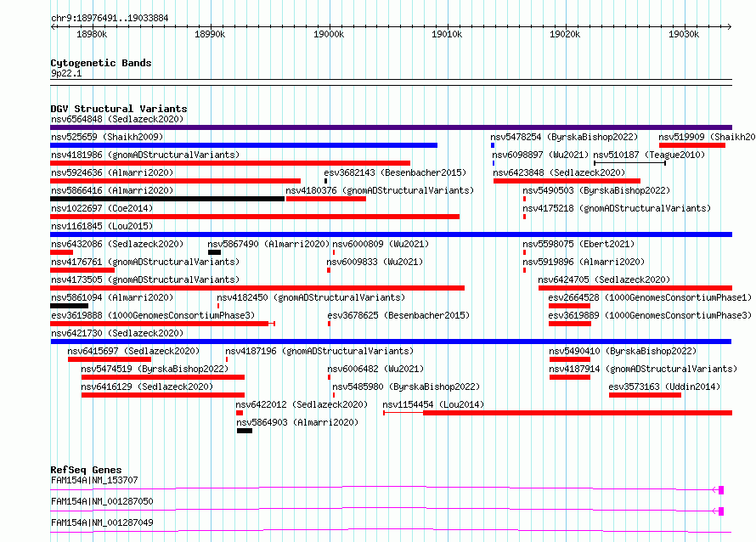Screen dimensions: 756x542
Task: Open nsv510187 (Teague2010) variant
Action: coord(649,155)
